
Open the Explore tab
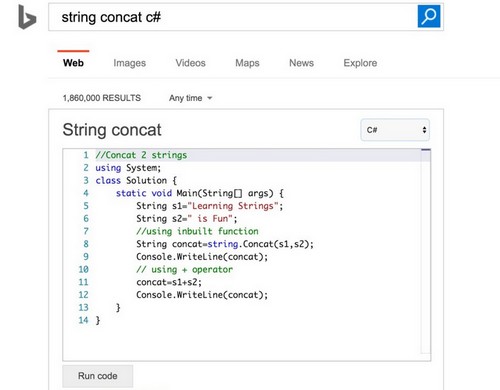click(x=360, y=63)
